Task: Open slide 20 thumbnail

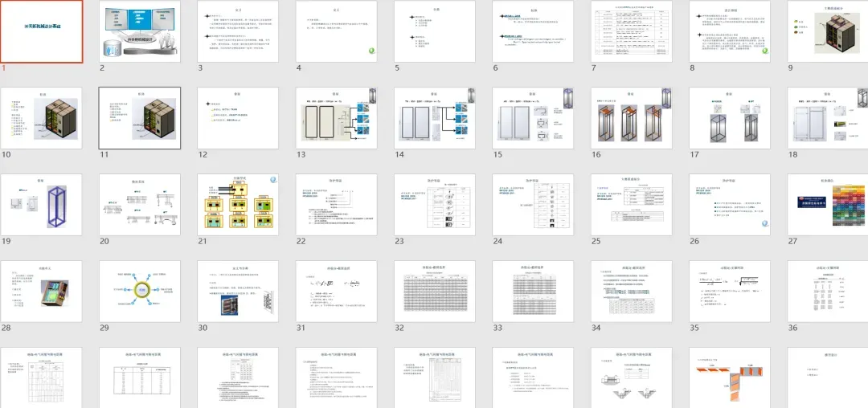Action: [140, 205]
